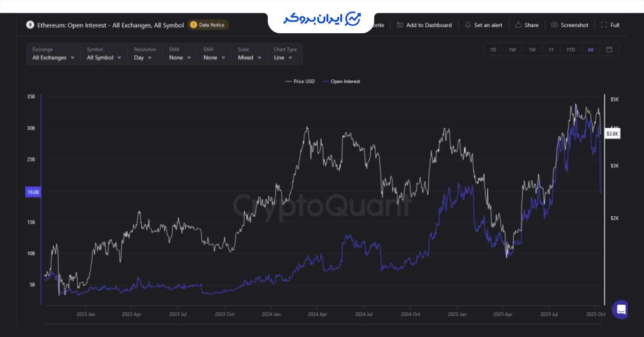Click the 19.8B open interest axis marker
This screenshot has height=337, width=644.
click(33, 192)
